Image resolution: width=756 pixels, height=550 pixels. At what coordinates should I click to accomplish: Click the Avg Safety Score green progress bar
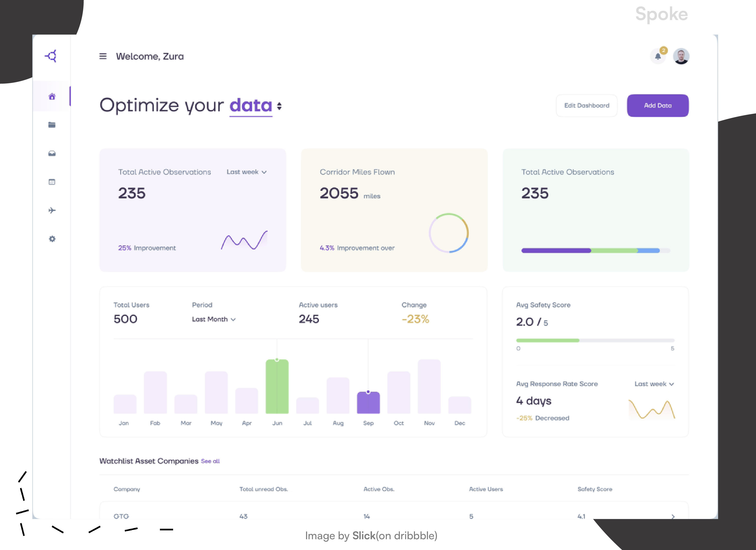pos(595,340)
